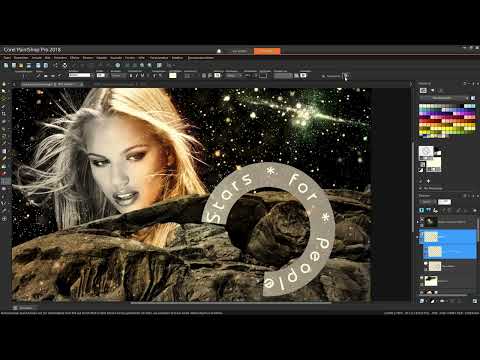This screenshot has height=360, width=480.
Task: Toggle underline text formatting in options bar
Action: click(142, 76)
